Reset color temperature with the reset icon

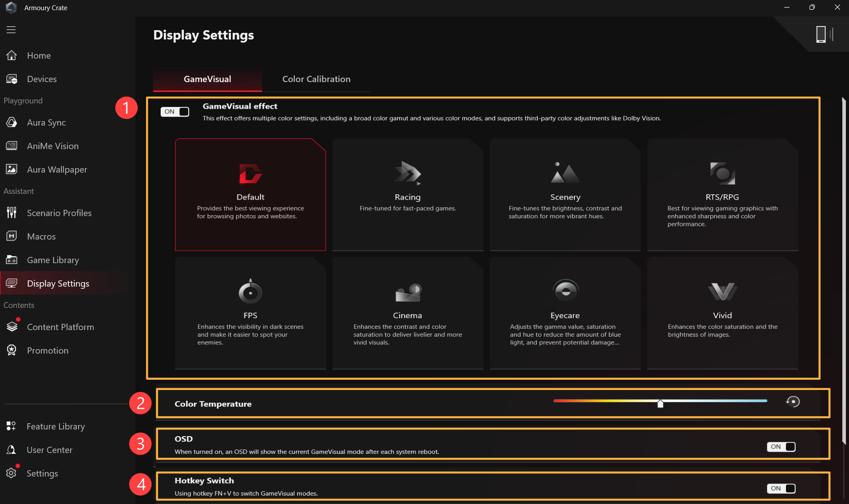coord(793,402)
